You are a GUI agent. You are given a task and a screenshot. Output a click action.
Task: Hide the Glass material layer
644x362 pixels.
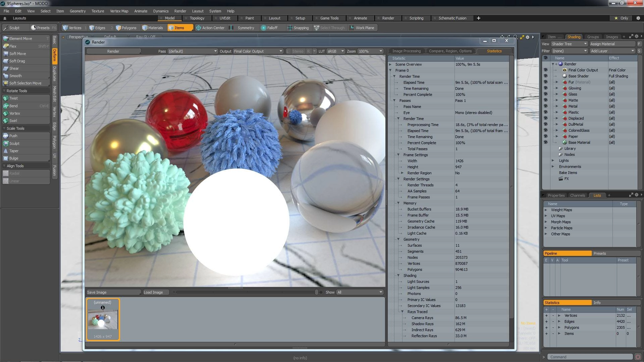tap(545, 94)
